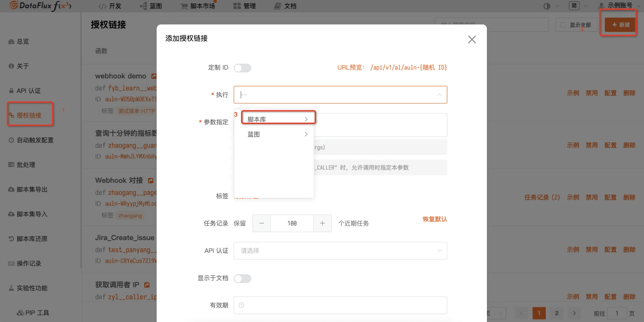Click the clock icon in 有效期 field
Image resolution: width=644 pixels, height=322 pixels.
point(241,305)
